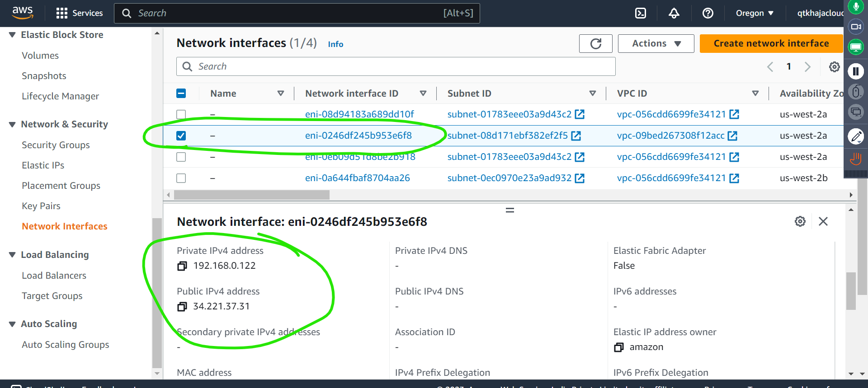Sort by the Subnet ID column arrow
Viewport: 868px width, 388px height.
(593, 93)
